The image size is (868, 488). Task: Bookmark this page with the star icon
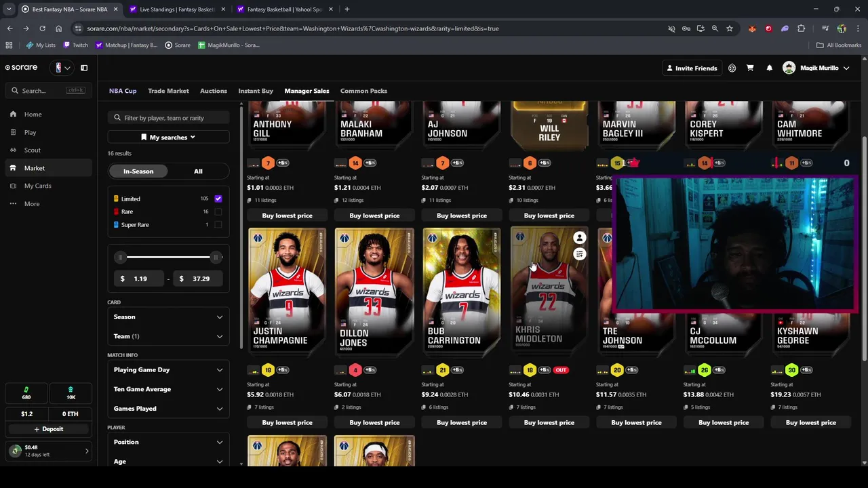[x=729, y=28]
